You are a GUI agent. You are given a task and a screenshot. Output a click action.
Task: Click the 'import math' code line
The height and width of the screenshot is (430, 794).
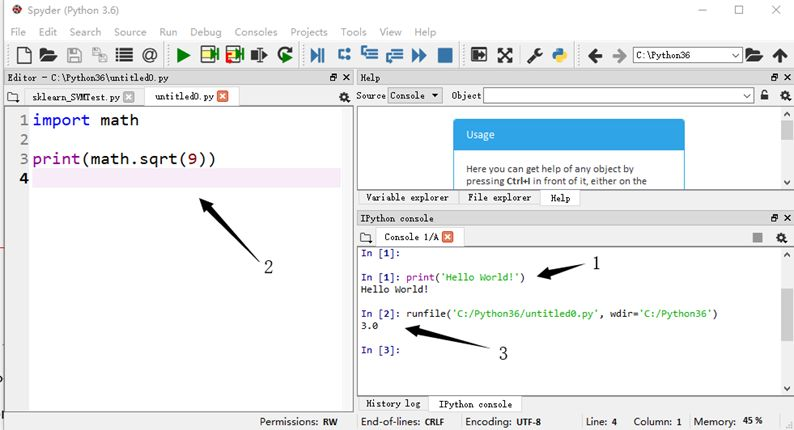pyautogui.click(x=85, y=120)
